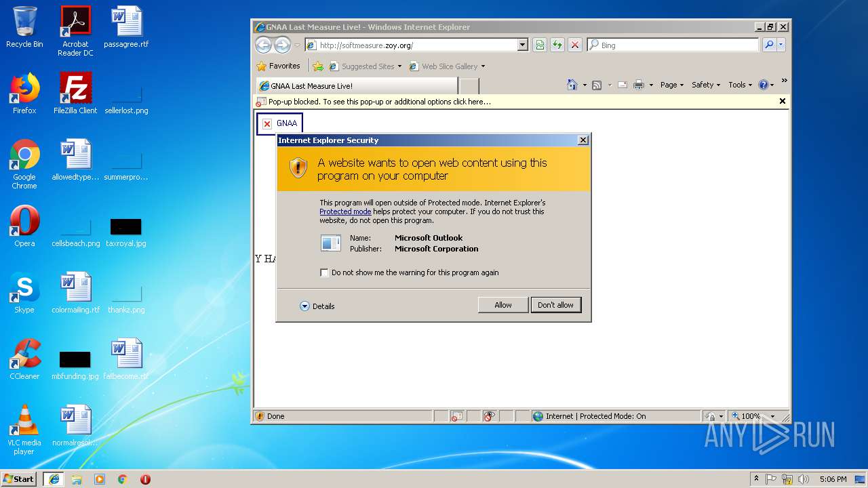This screenshot has width=868, height=488.
Task: Click Internet Explorer taskbar icon
Action: pos(54,479)
